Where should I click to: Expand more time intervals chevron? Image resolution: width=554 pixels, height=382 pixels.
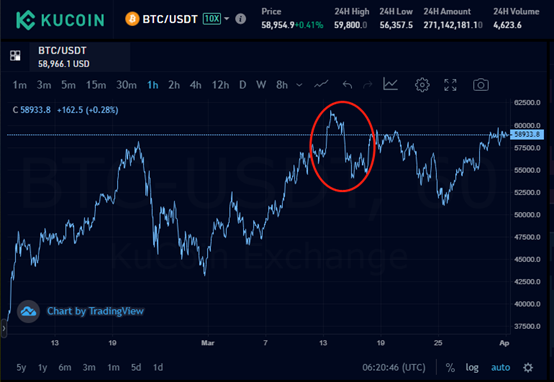click(299, 85)
